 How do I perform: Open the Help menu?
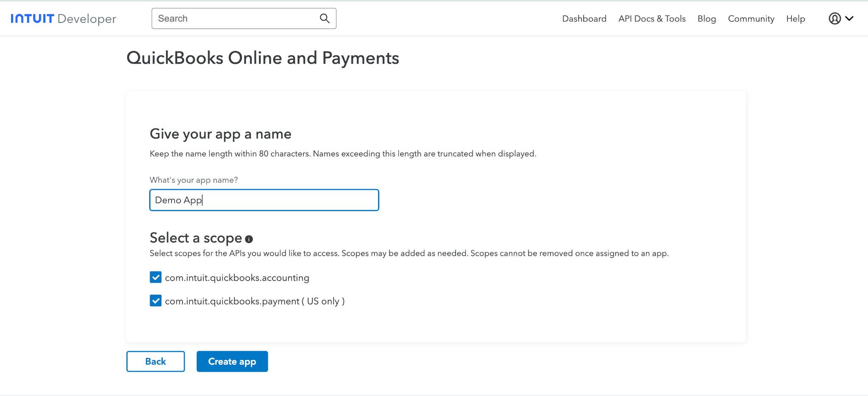point(796,19)
